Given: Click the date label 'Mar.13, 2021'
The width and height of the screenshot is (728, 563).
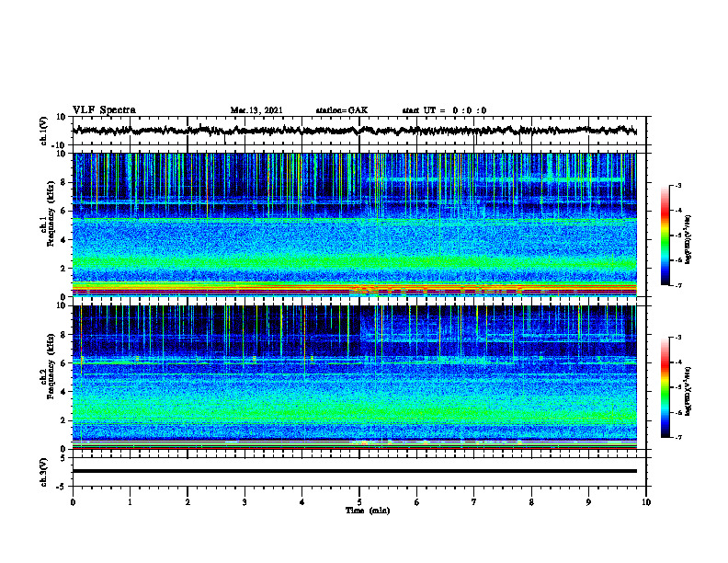Looking at the screenshot, I should point(256,110).
